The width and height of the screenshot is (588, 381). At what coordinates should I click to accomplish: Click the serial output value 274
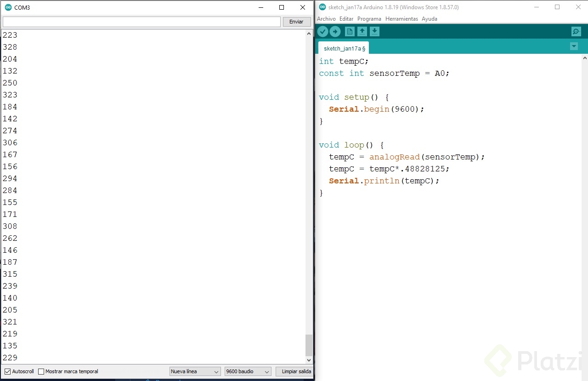pos(10,131)
